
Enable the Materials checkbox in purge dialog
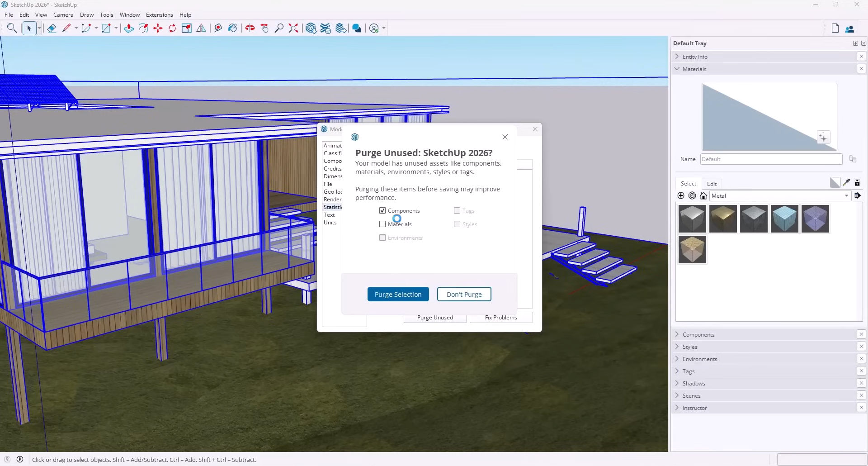(x=382, y=224)
